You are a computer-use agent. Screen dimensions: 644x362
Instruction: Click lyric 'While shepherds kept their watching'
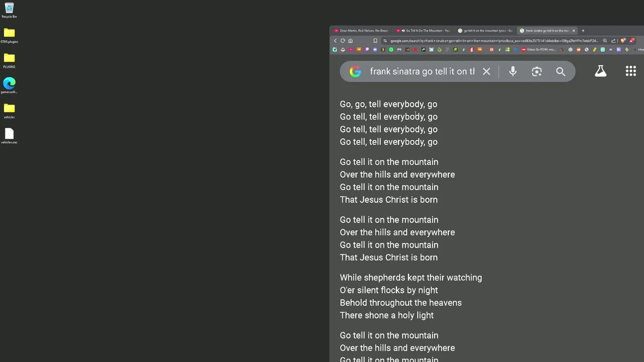[x=411, y=278]
